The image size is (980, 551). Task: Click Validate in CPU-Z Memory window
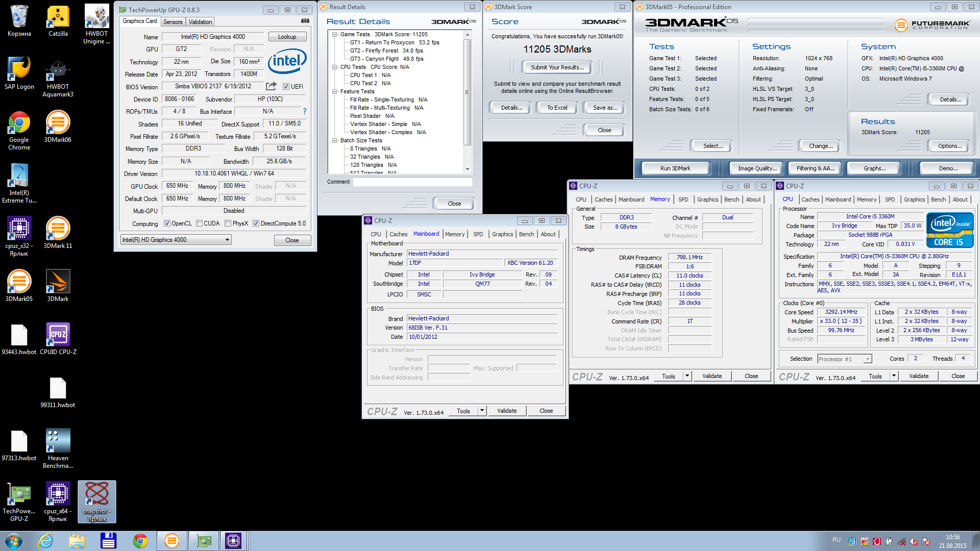[712, 376]
